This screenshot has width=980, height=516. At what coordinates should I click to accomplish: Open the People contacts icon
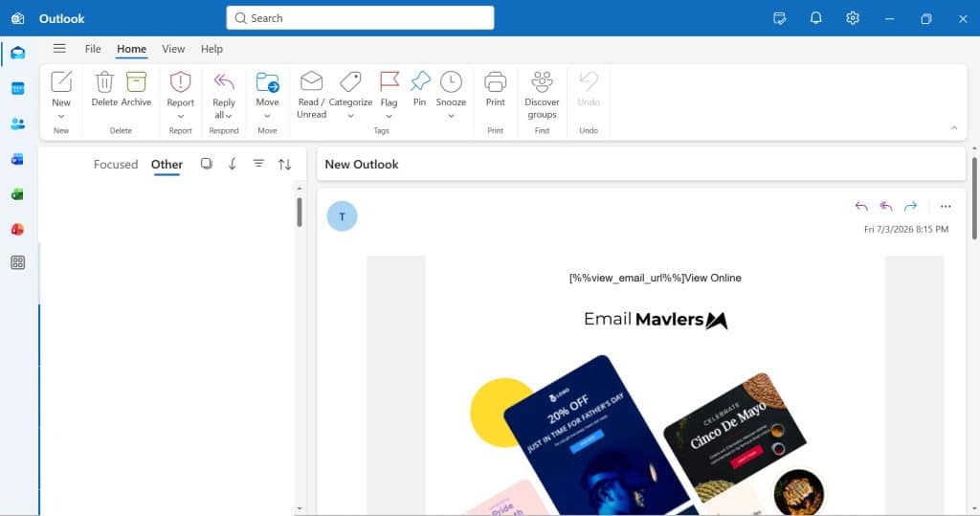[x=17, y=123]
